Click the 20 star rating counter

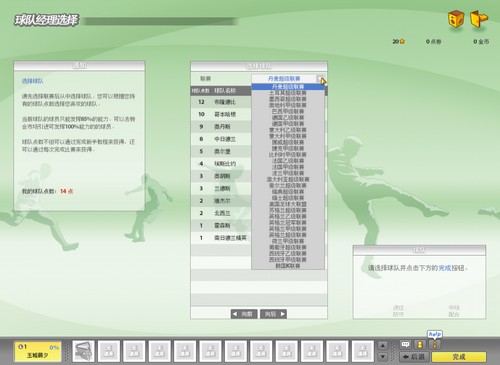(399, 41)
